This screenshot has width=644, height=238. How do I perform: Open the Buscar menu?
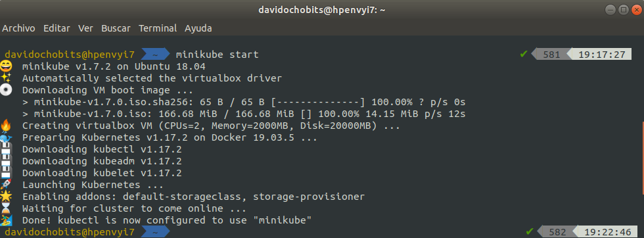[116, 28]
